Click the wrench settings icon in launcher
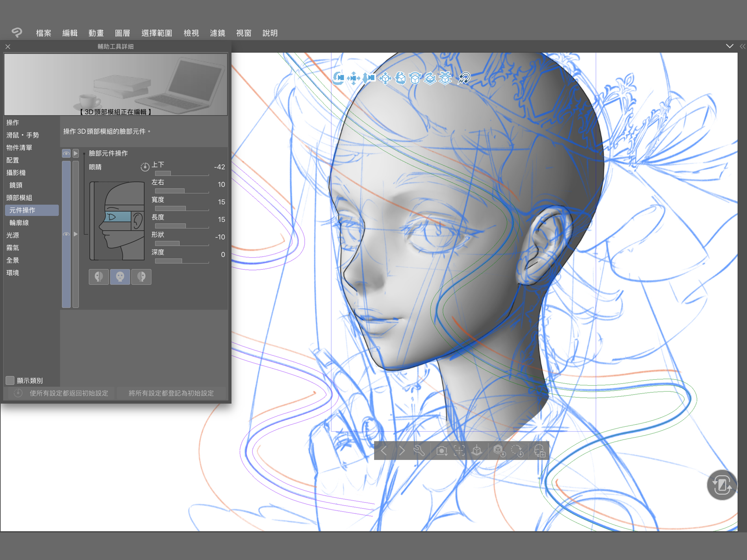Viewport: 747px width, 560px height. (x=419, y=451)
